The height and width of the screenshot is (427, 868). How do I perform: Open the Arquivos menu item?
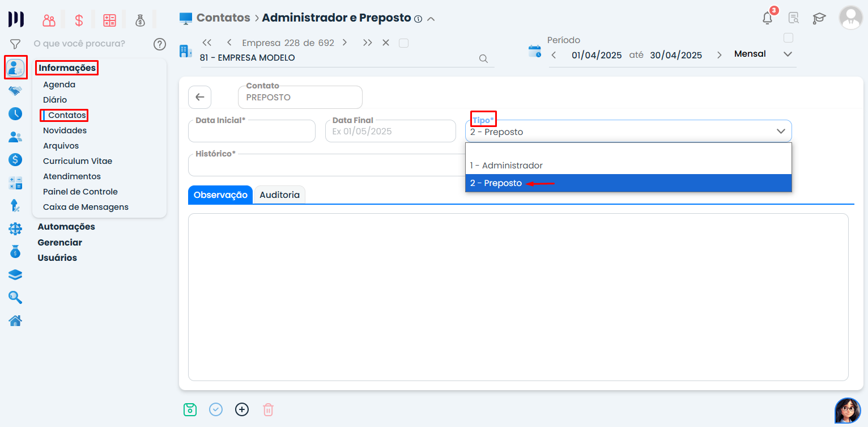(x=61, y=146)
